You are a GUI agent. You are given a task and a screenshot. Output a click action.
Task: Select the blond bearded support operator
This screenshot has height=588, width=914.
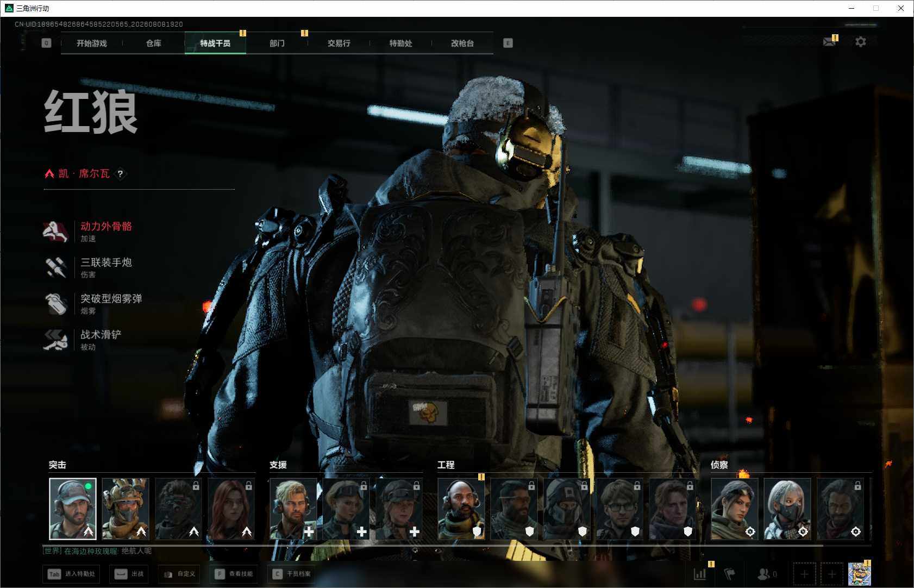(293, 509)
